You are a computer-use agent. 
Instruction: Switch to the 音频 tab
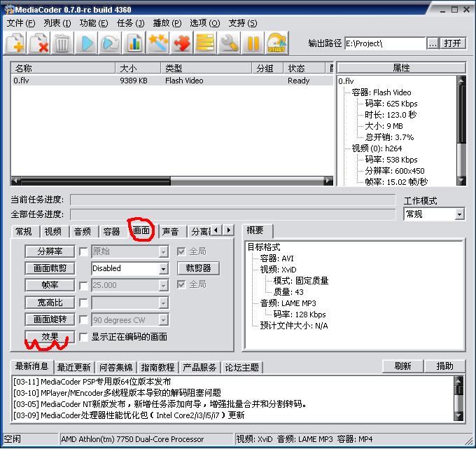pos(83,232)
